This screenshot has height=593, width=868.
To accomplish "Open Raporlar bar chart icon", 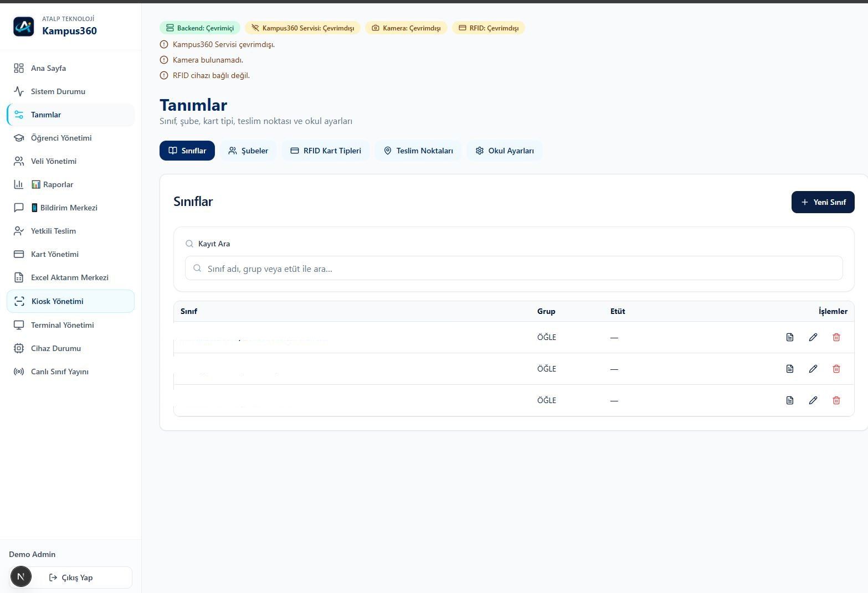I will point(19,184).
